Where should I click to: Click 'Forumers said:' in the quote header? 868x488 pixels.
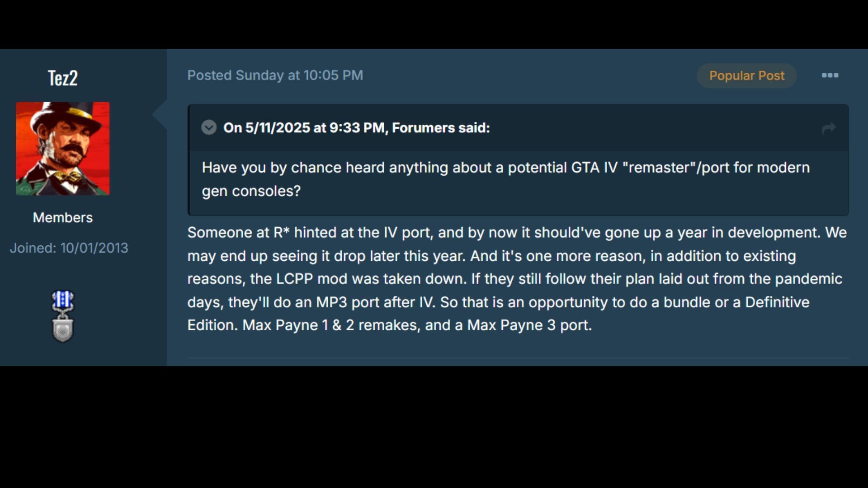440,128
